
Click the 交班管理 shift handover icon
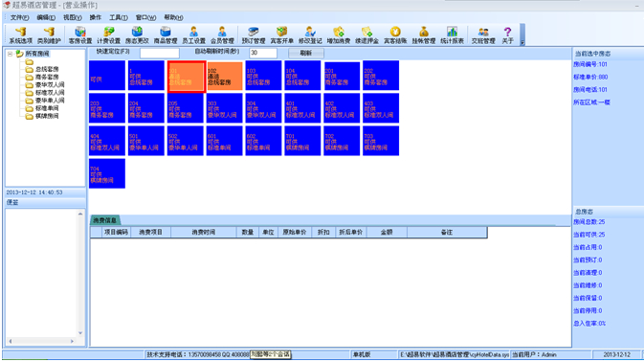(x=483, y=34)
